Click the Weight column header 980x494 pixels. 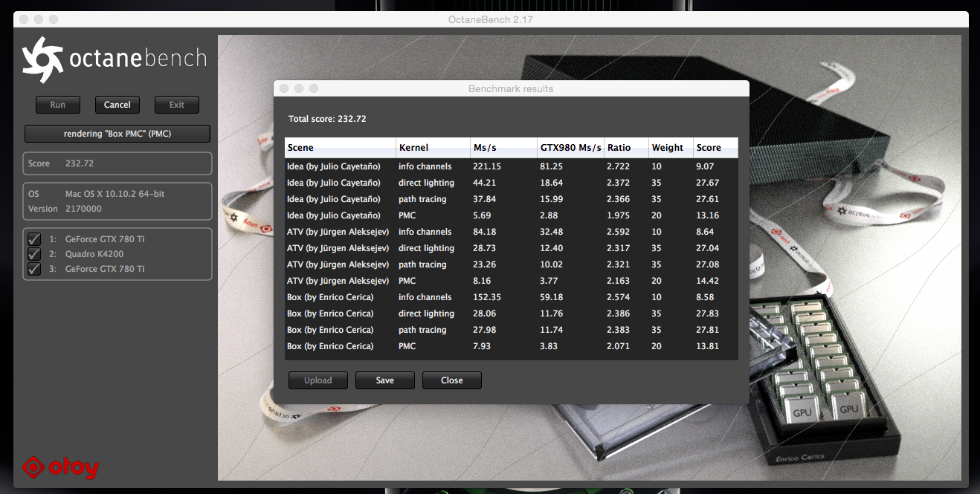pyautogui.click(x=671, y=147)
